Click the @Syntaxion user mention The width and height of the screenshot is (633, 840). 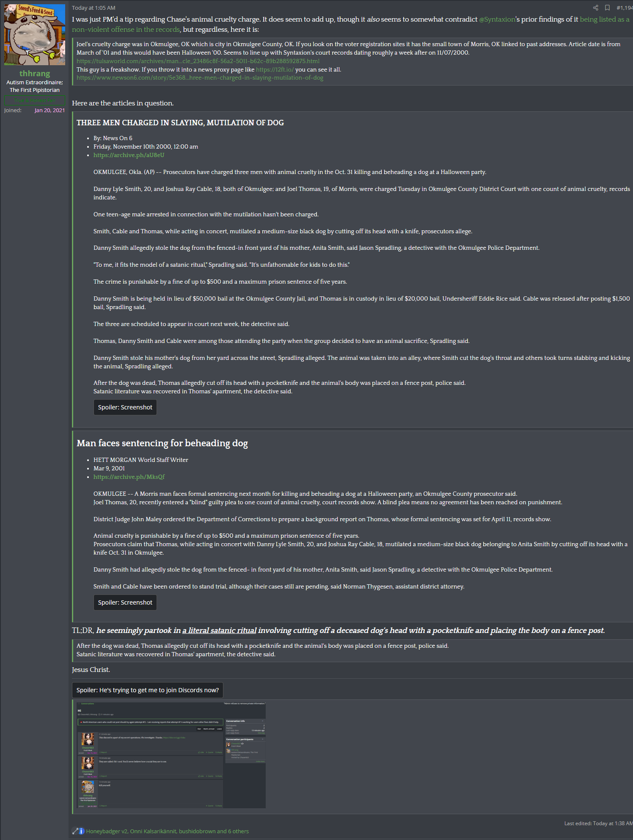pos(497,19)
